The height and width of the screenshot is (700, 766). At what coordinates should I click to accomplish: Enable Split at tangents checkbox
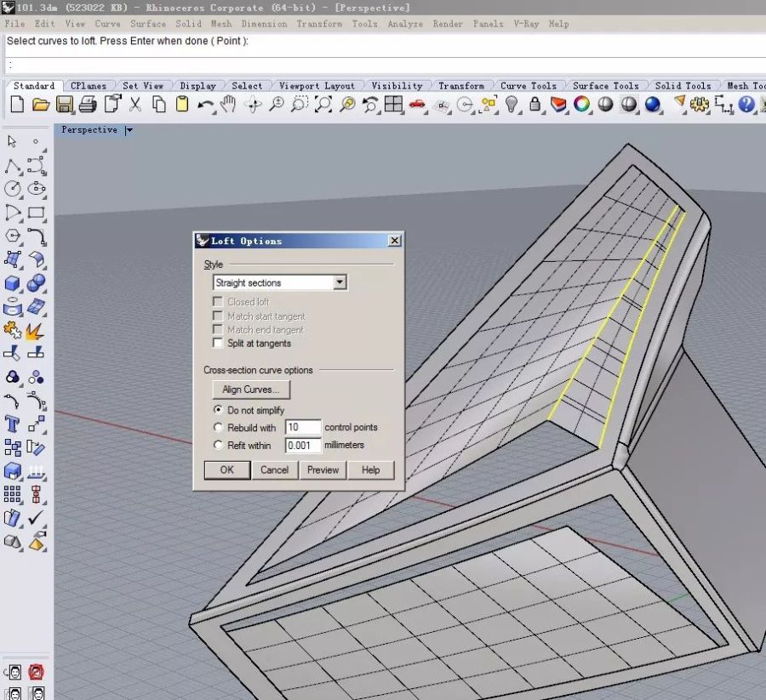point(219,344)
